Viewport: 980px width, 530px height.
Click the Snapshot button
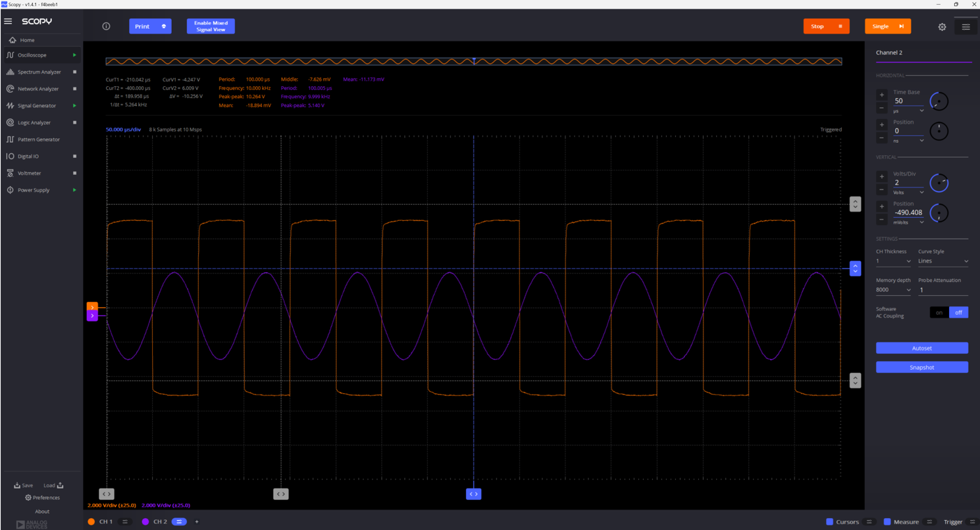coord(921,367)
